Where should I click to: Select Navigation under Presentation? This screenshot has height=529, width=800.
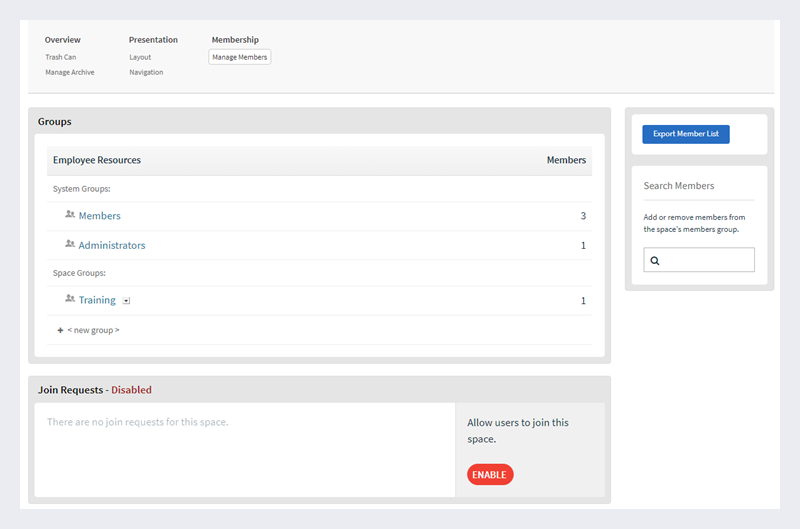pyautogui.click(x=146, y=72)
